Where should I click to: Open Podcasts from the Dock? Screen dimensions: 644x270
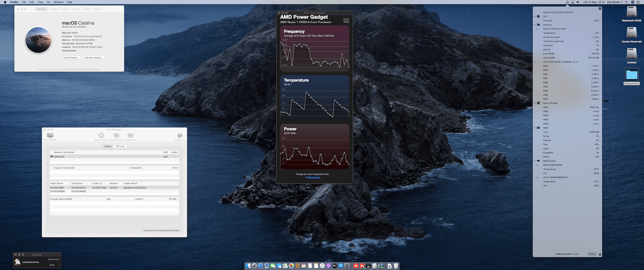(x=328, y=266)
